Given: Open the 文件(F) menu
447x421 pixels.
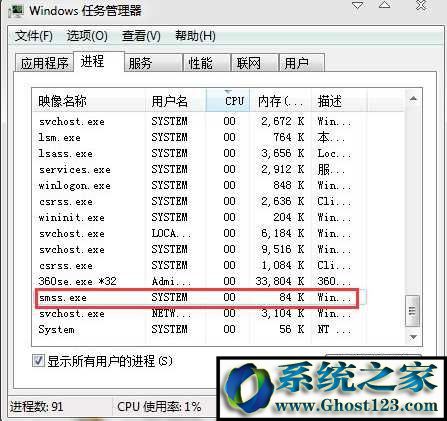Looking at the screenshot, I should pyautogui.click(x=34, y=36).
